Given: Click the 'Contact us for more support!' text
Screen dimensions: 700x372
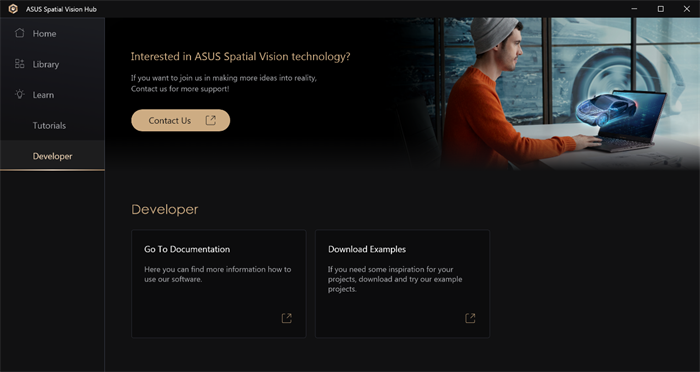Looking at the screenshot, I should (180, 89).
